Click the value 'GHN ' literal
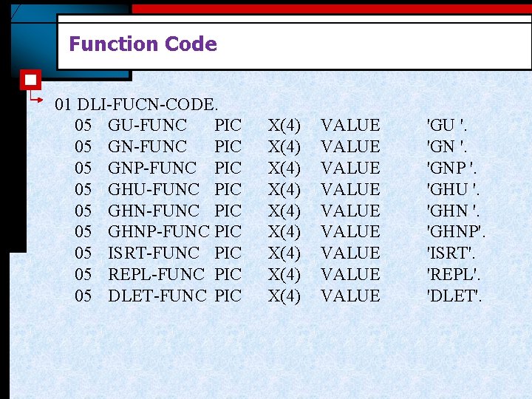 click(453, 211)
